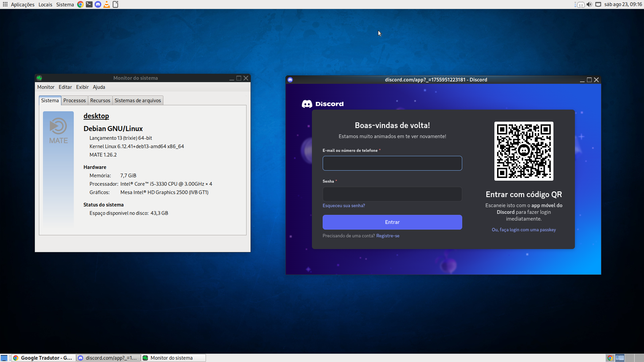Click the Discord tray icon in notification area
The image size is (644, 362).
tap(581, 4)
